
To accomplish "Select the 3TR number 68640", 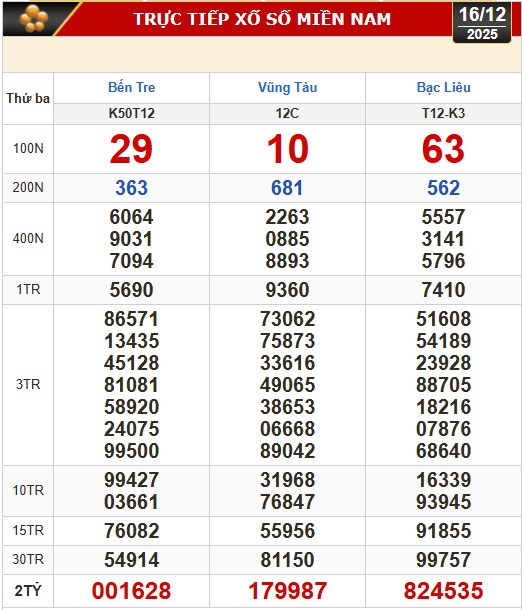I will (443, 451).
